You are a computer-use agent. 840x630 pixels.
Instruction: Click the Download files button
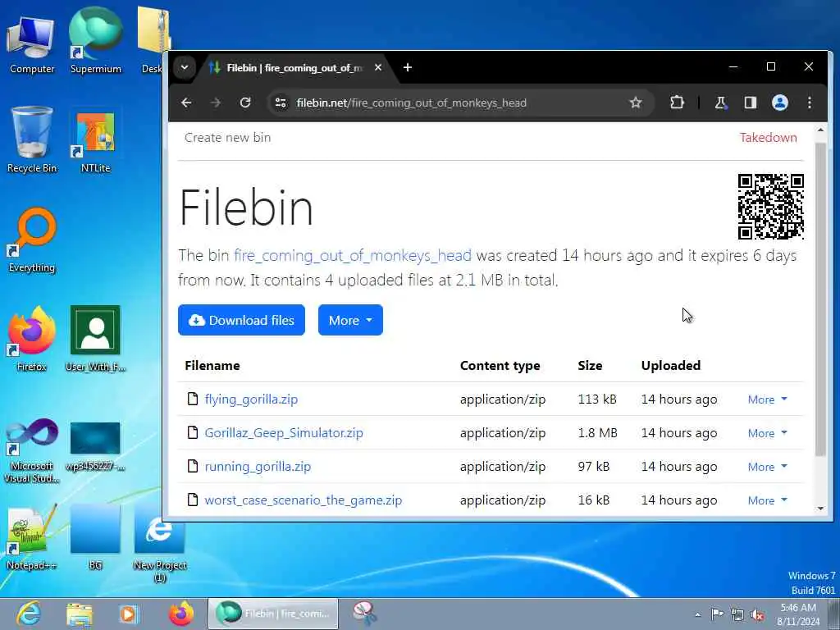(x=242, y=321)
